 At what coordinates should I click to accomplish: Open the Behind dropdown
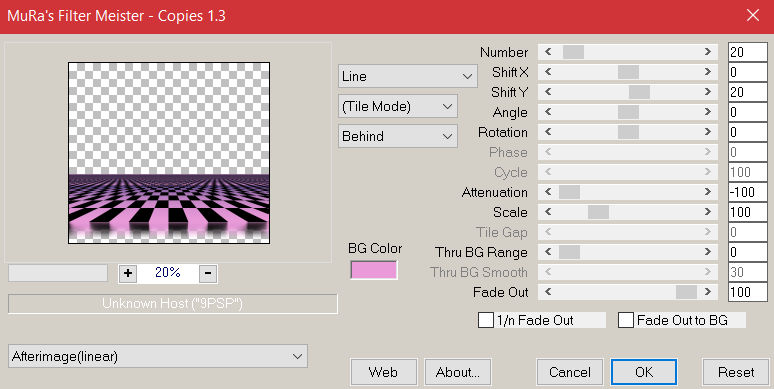(x=398, y=136)
